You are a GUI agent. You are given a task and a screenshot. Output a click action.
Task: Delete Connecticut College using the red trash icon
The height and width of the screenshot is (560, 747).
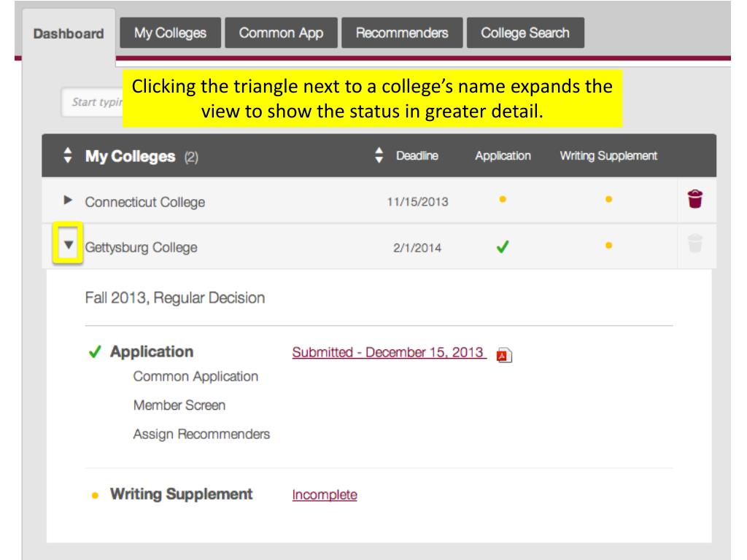click(x=695, y=199)
